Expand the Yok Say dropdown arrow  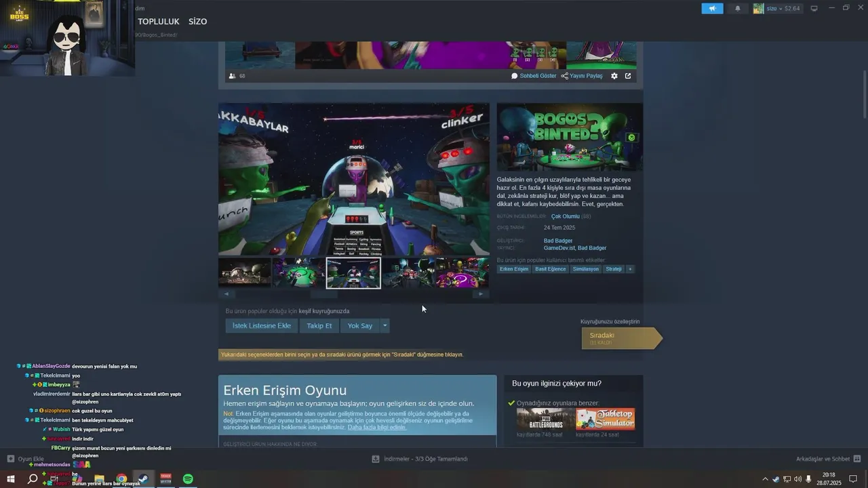click(x=384, y=326)
